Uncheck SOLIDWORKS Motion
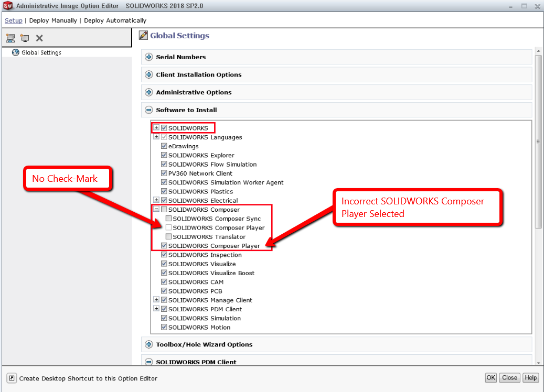This screenshot has width=544, height=392. [x=164, y=327]
